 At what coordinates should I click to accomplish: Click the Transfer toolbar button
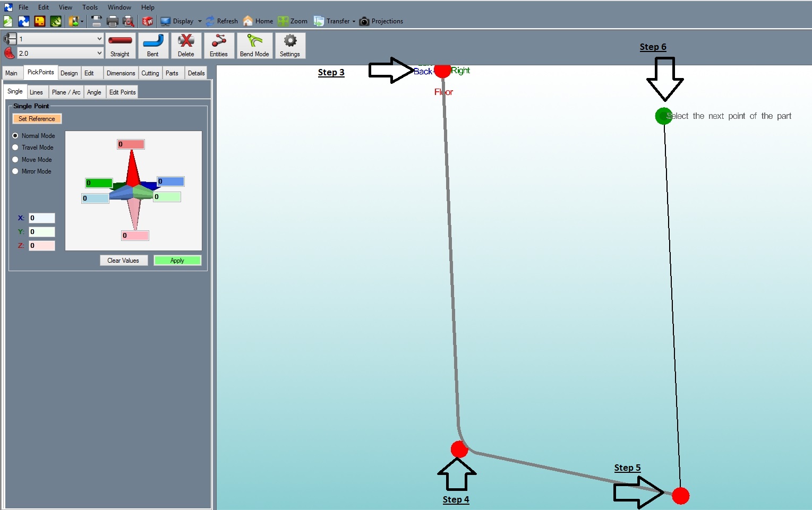[x=332, y=21]
